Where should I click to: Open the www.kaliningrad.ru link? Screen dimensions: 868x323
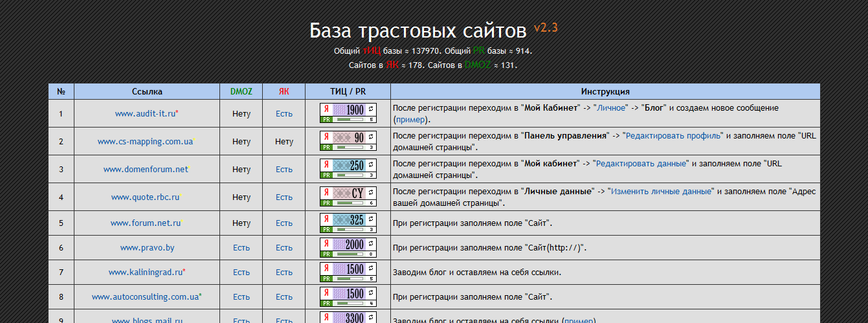click(146, 272)
